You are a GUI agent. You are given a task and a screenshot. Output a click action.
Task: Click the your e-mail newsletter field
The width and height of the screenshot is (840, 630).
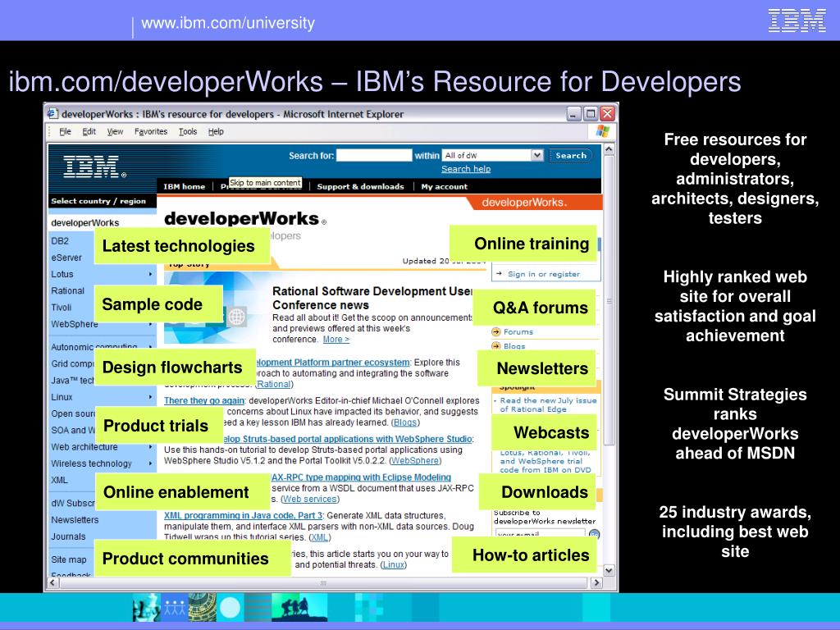[540, 534]
